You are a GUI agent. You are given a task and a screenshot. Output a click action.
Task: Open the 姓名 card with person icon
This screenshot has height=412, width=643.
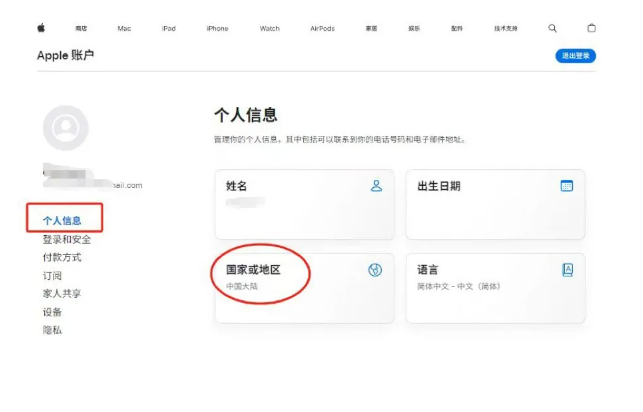(305, 204)
